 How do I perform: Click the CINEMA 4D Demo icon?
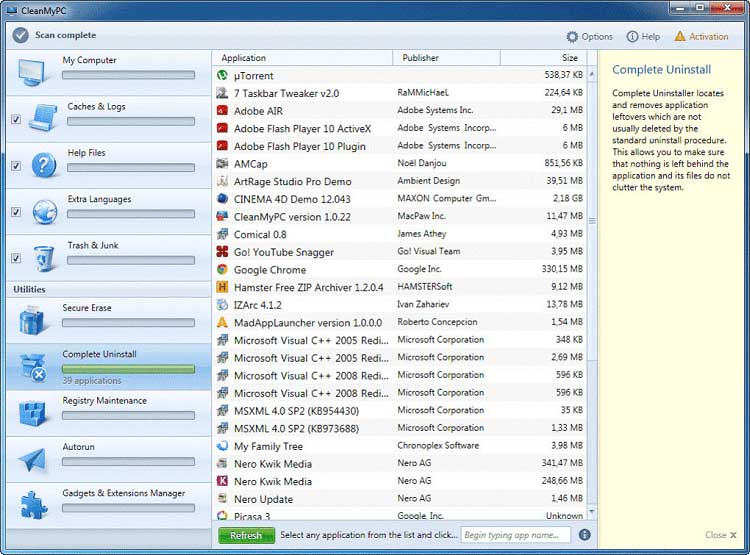coord(222,199)
